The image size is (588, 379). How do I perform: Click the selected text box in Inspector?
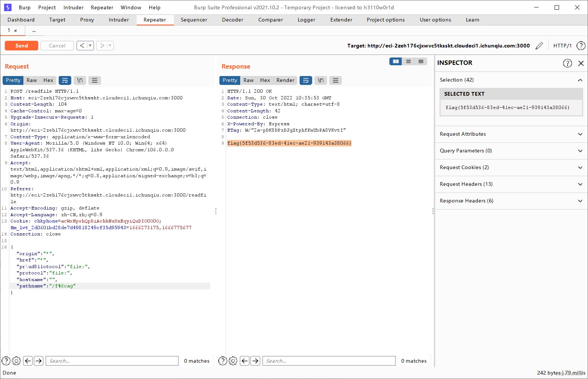point(511,108)
